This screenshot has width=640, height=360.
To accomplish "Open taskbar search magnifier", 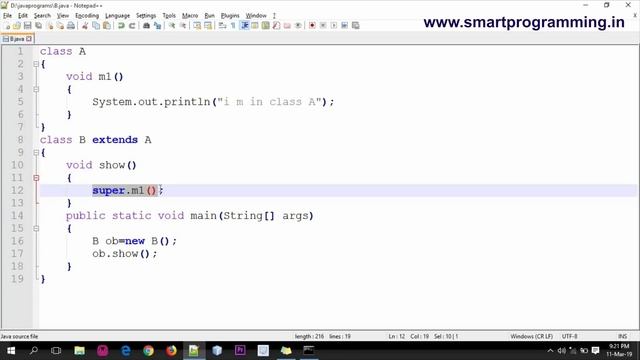I will click(34, 351).
